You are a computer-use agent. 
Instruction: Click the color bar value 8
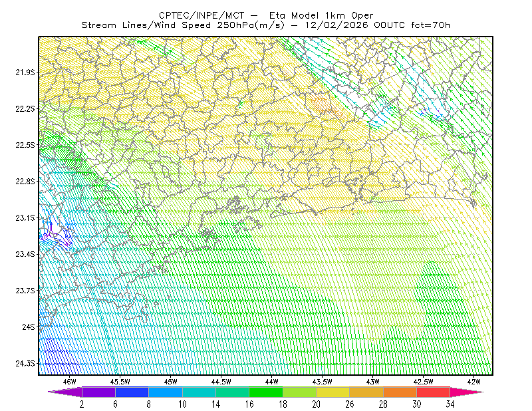(x=148, y=404)
